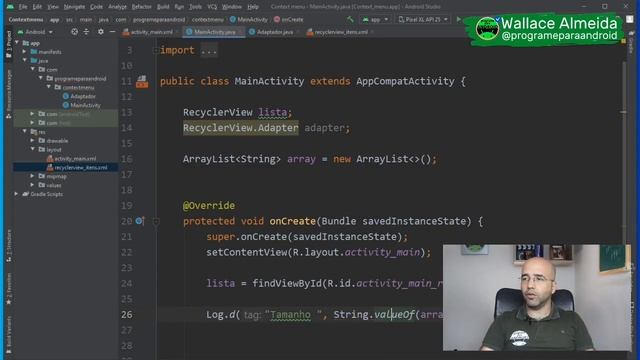Click the yellow warning indicator atop the scrollbar

coord(624,41)
